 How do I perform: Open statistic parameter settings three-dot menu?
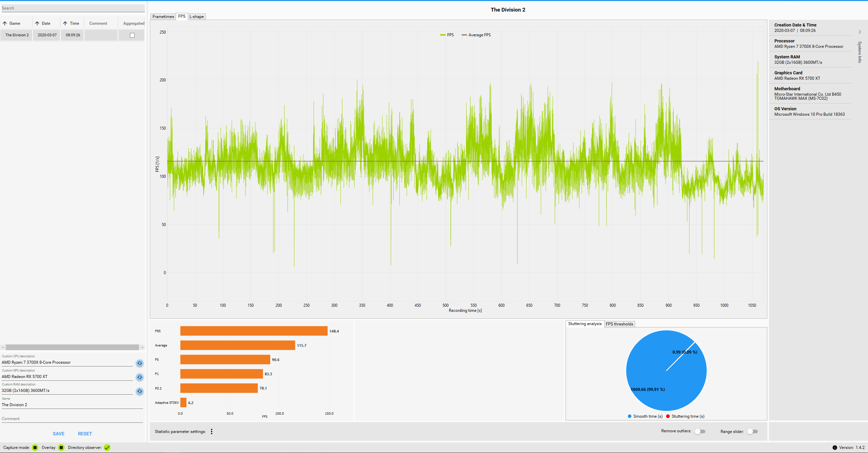(x=212, y=431)
